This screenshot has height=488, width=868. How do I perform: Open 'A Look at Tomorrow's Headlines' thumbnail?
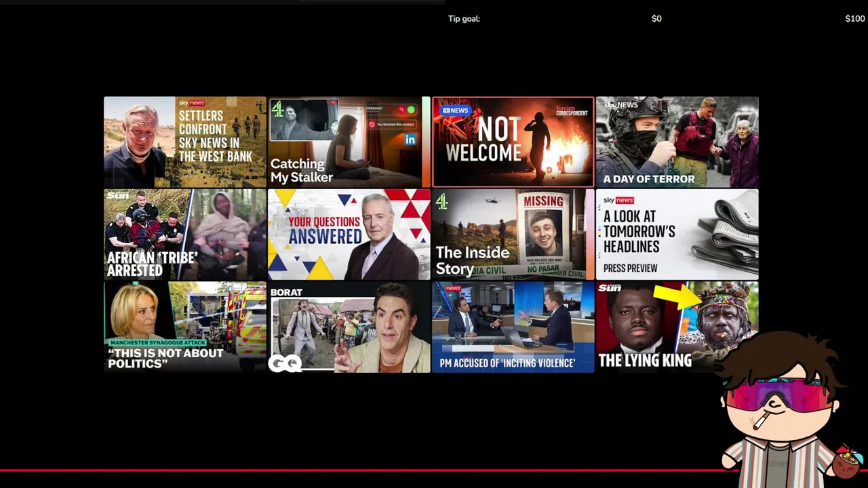(677, 235)
